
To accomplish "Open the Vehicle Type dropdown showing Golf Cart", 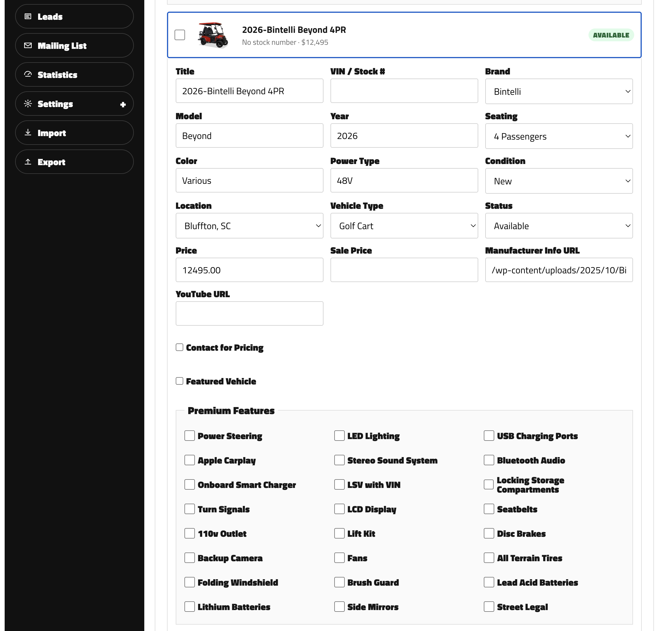I will (x=404, y=226).
